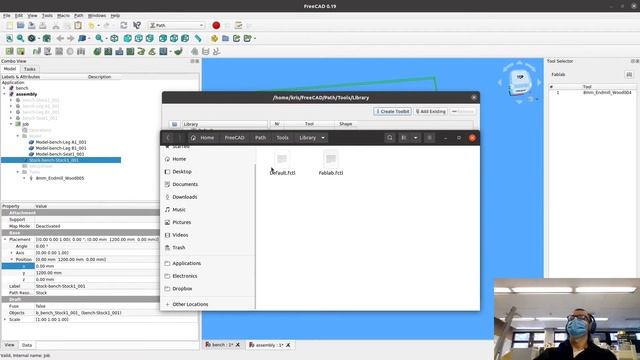Image resolution: width=640 pixels, height=360 pixels.
Task: Select Model-bench-Leg A1_001 in tree
Action: tap(61, 142)
